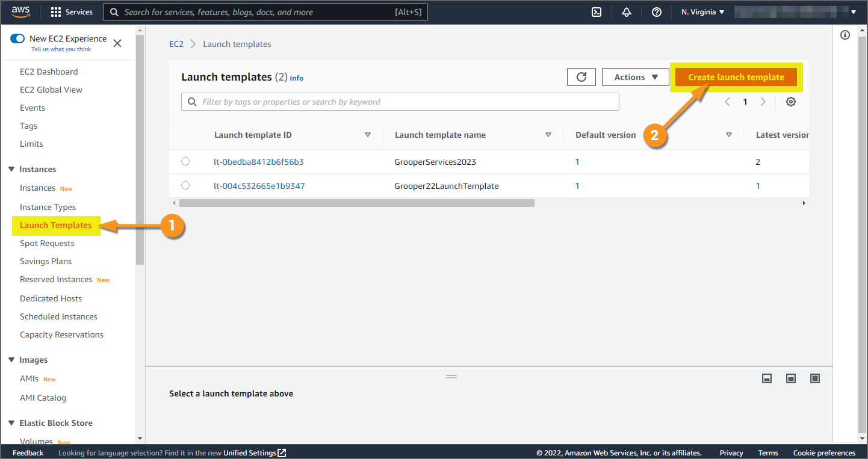Click EC2 breadcrumb link

click(x=176, y=44)
